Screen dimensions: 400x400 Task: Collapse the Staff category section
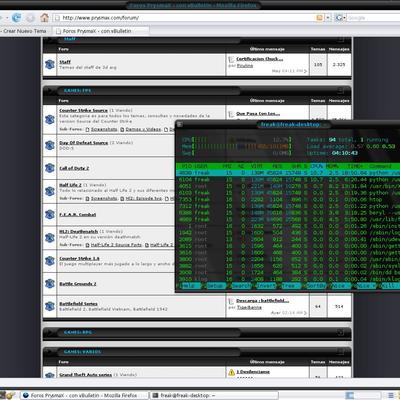tap(340, 40)
